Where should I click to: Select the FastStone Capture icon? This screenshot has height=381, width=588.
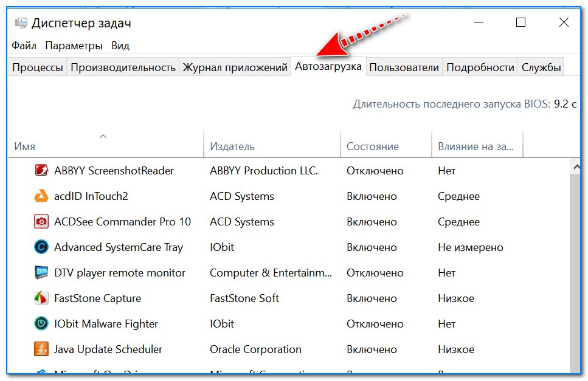41,298
